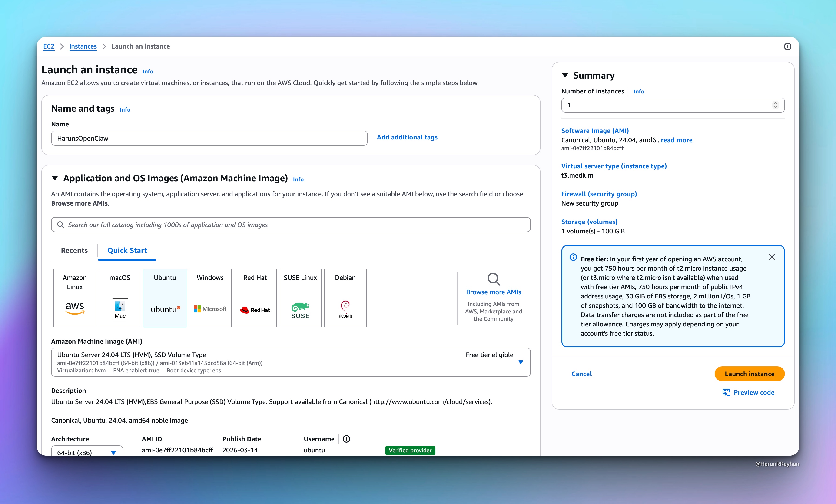Click the Number of instances input field
Viewport: 836px width, 504px height.
[x=673, y=105]
